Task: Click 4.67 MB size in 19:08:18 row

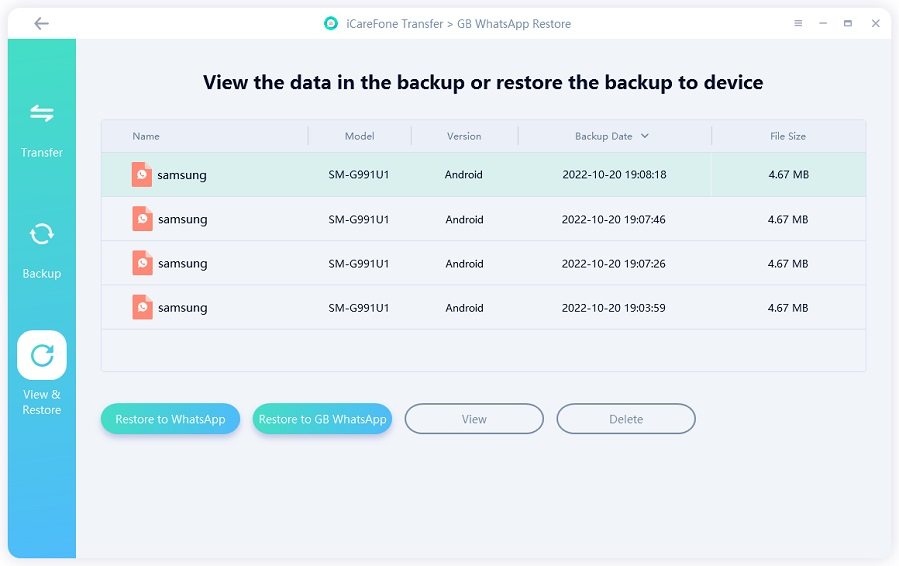Action: point(788,174)
